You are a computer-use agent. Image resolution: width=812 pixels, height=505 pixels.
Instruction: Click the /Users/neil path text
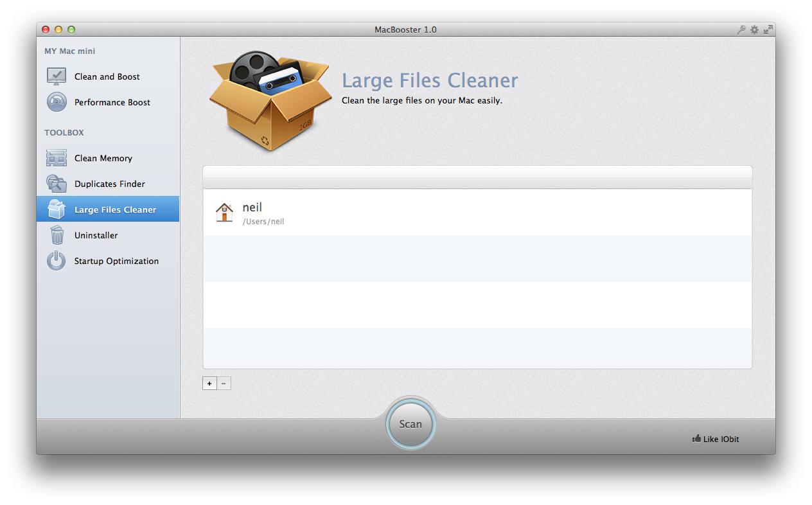pyautogui.click(x=263, y=222)
